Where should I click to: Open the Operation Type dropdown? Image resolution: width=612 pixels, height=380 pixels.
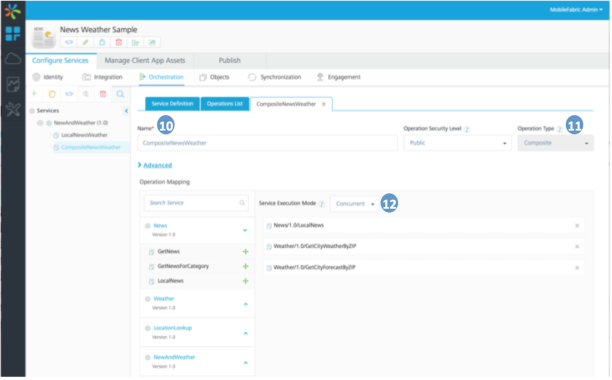coord(555,143)
